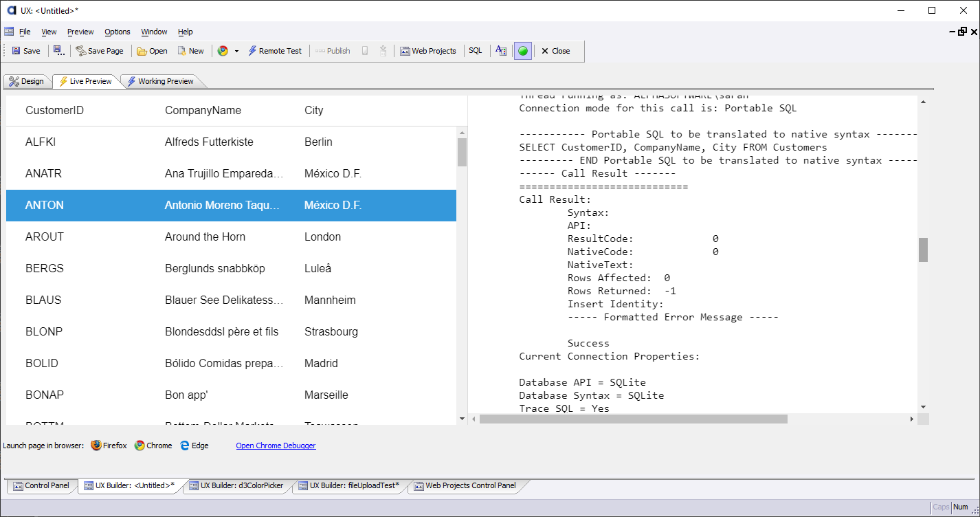
Task: Click the SQL trace scrollbar up arrow
Action: point(923,102)
